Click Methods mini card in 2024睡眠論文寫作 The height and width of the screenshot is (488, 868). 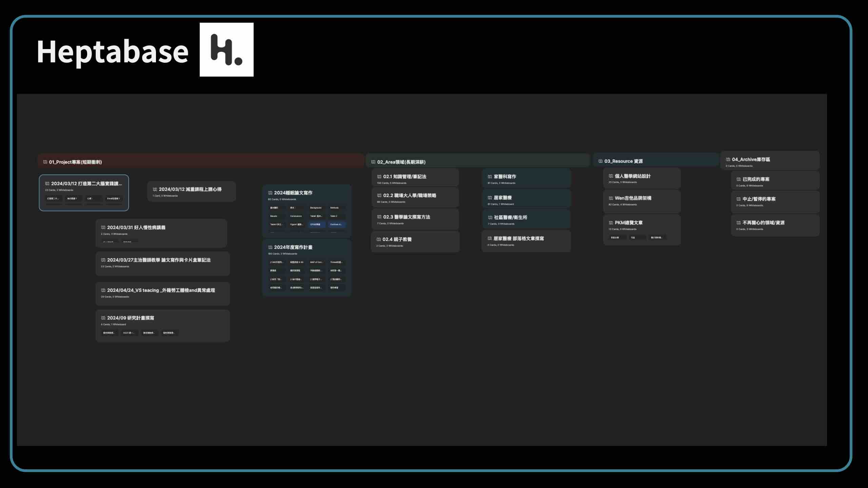336,208
